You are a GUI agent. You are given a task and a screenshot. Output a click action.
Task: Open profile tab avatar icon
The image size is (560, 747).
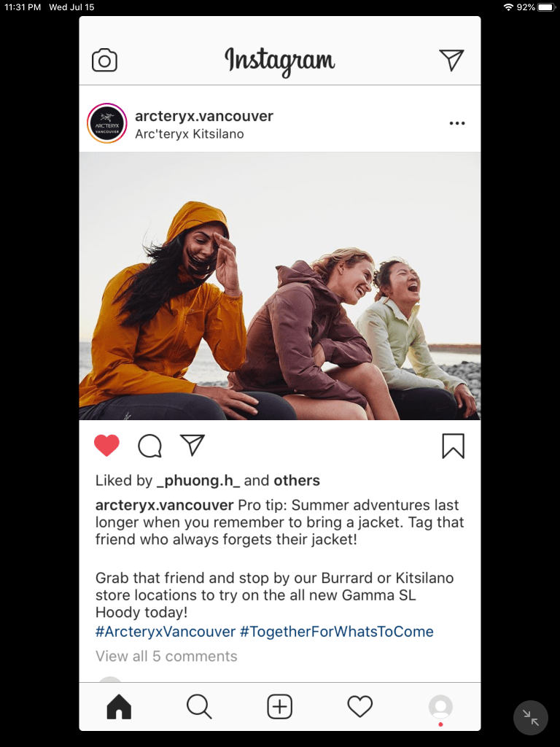440,706
